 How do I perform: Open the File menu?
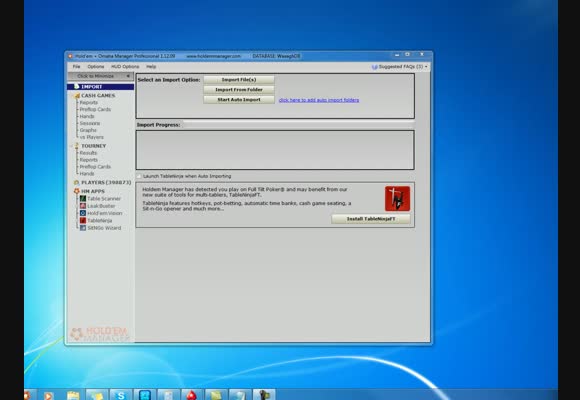pyautogui.click(x=76, y=67)
